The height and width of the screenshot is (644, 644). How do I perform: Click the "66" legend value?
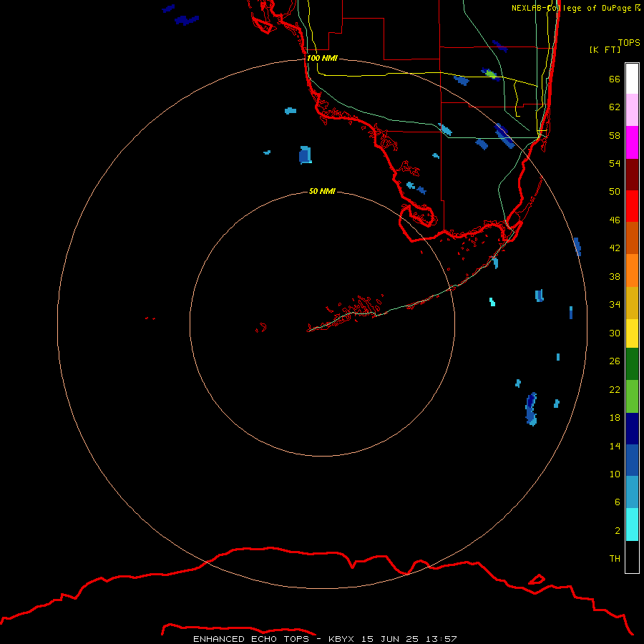615,79
